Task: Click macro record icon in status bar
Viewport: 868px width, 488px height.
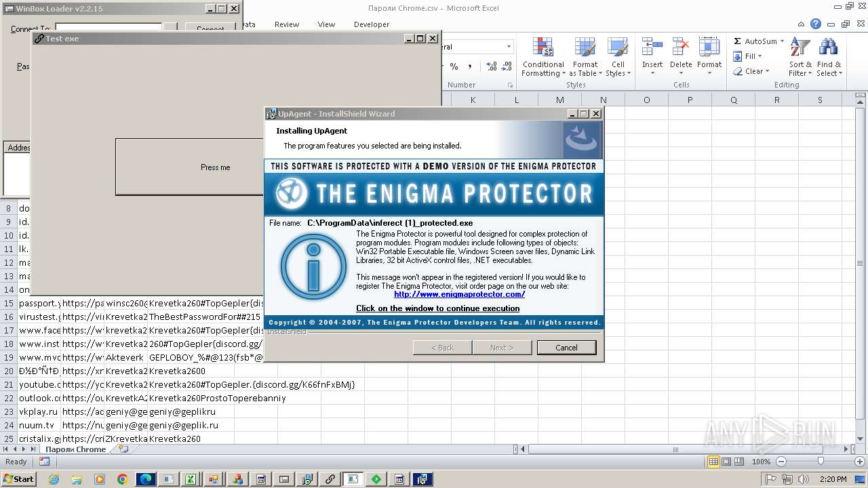Action: coord(44,462)
